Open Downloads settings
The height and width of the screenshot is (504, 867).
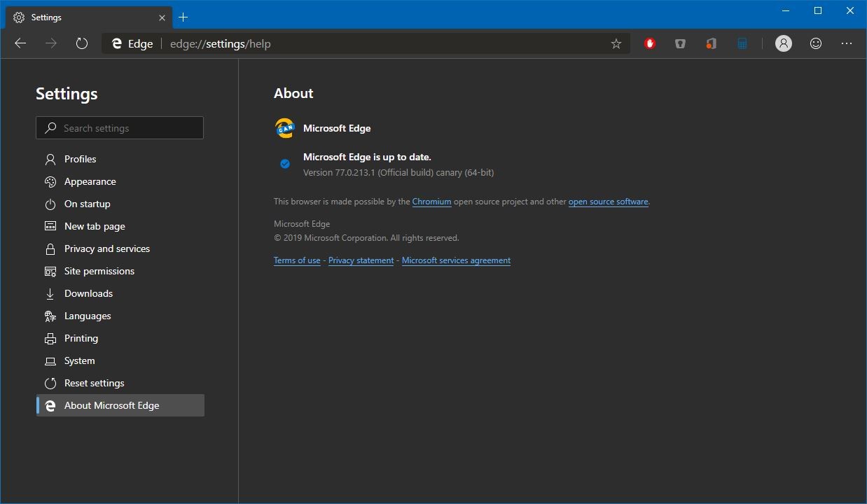pyautogui.click(x=120, y=293)
